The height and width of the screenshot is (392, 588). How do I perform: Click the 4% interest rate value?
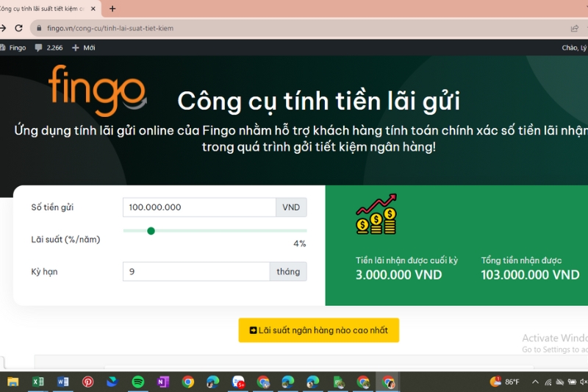300,244
